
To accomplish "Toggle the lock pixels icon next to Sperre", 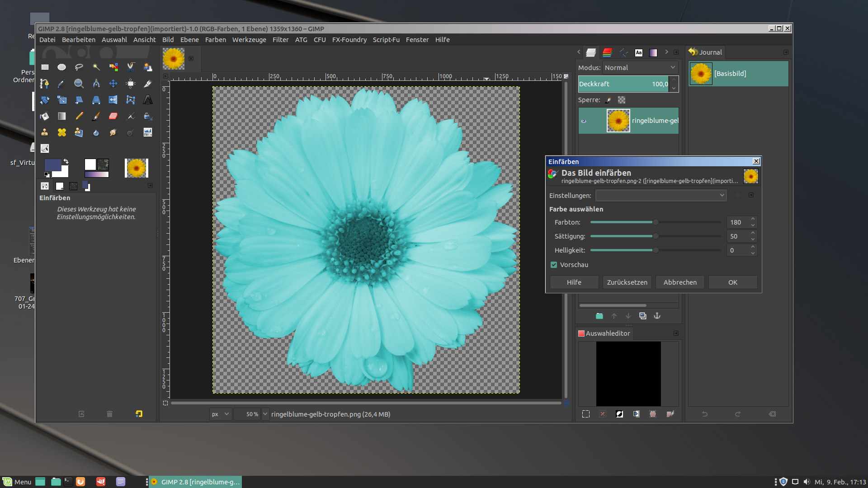I will [x=609, y=100].
